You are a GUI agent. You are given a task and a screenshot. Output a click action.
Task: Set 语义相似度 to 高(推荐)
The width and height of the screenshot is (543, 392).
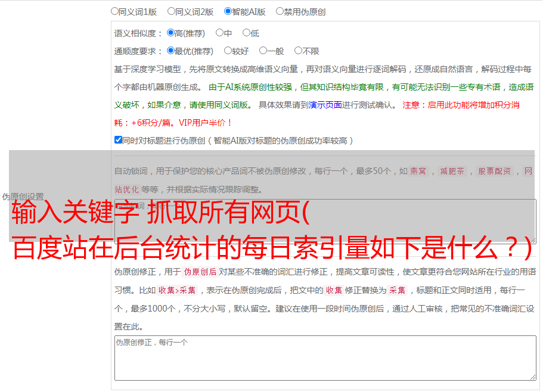pos(170,33)
